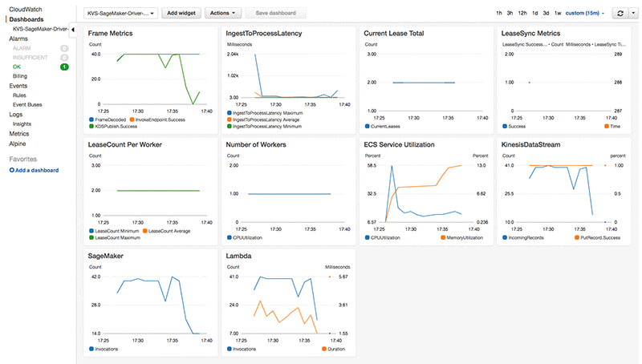Set time range to 1h
The height and width of the screenshot is (364, 642).
499,13
